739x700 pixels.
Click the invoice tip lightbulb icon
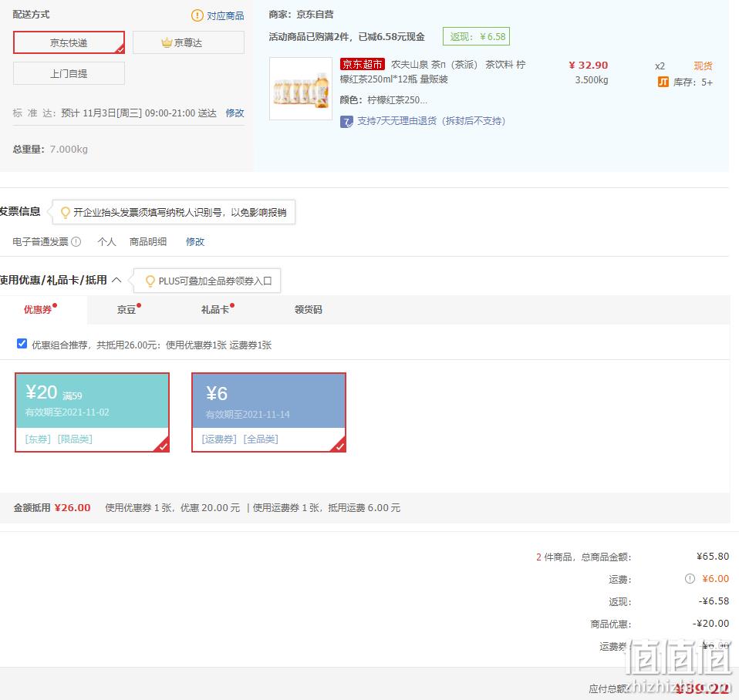[66, 213]
